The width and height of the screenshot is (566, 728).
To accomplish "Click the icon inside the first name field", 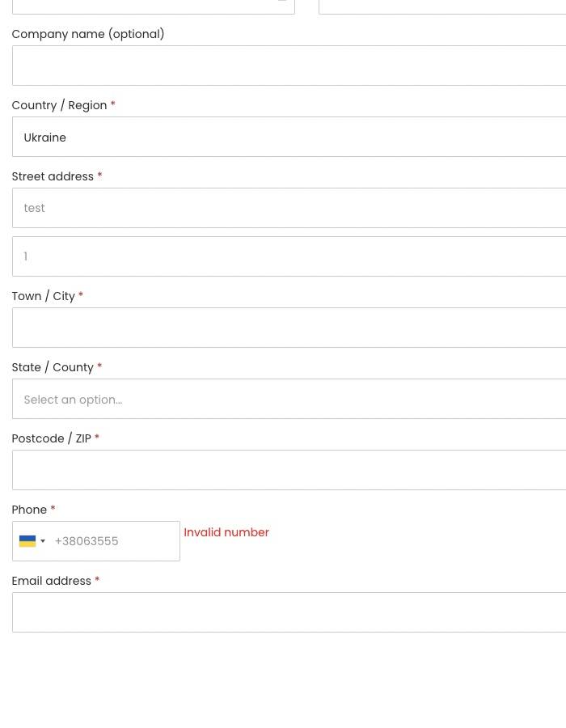I will pyautogui.click(x=281, y=2).
